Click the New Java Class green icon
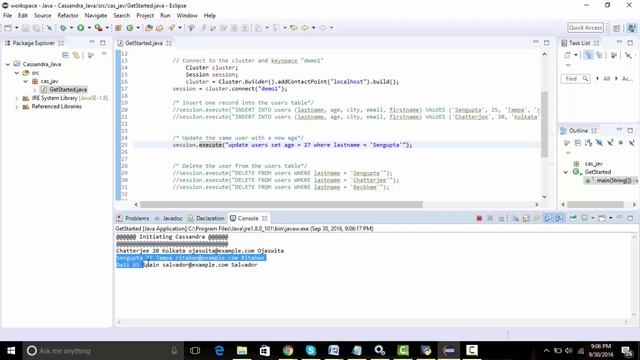 pyautogui.click(x=130, y=28)
